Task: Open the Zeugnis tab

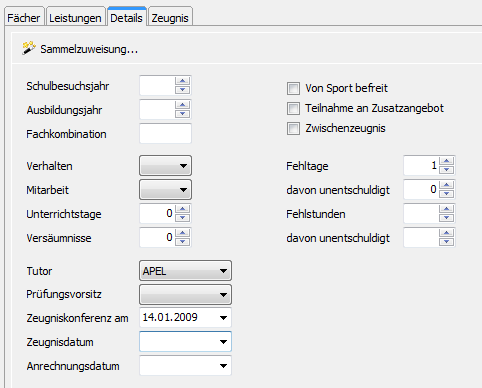Action: click(170, 18)
